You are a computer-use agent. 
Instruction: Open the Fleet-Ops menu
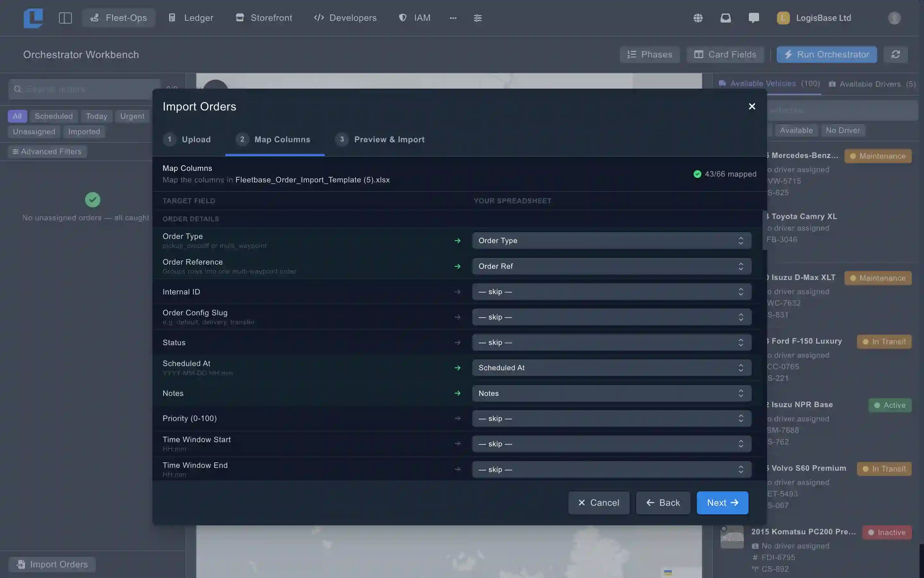click(x=118, y=18)
